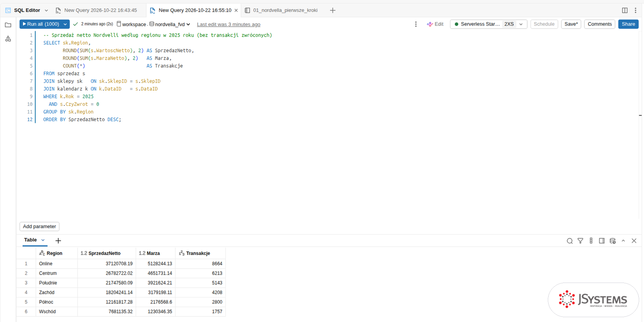Open the results filter funnel

click(580, 241)
